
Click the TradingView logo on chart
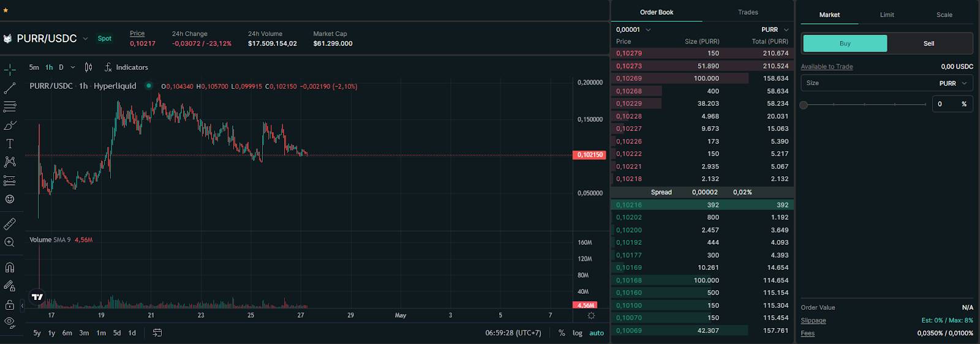[37, 297]
